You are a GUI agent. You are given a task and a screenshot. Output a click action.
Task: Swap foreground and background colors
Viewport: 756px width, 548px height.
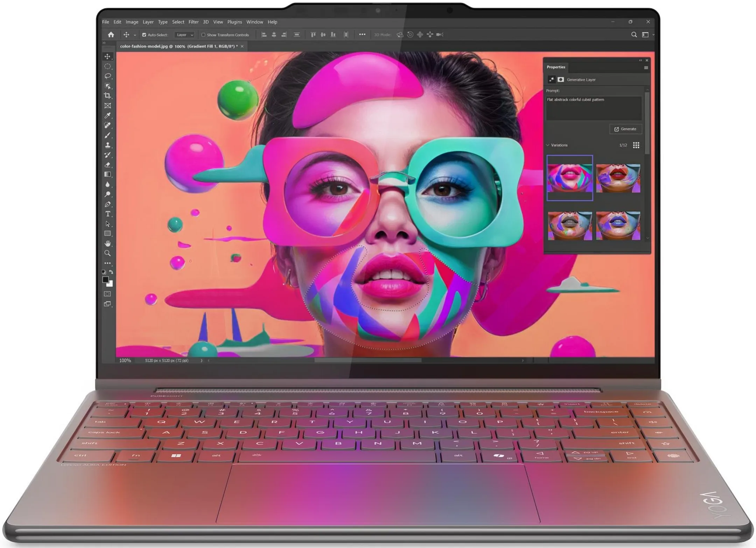click(111, 272)
